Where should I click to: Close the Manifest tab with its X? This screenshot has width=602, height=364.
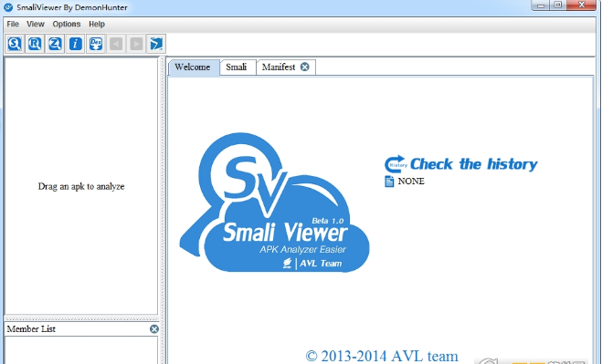tap(305, 68)
